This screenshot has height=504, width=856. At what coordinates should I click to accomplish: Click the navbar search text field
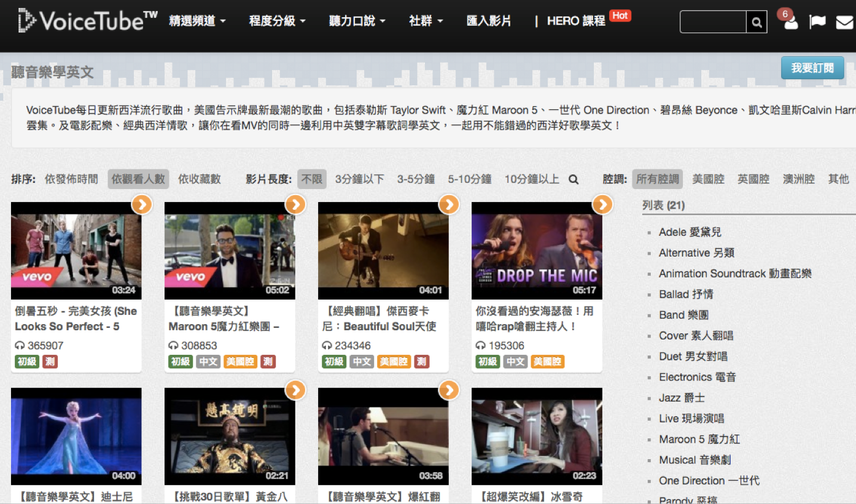point(713,22)
